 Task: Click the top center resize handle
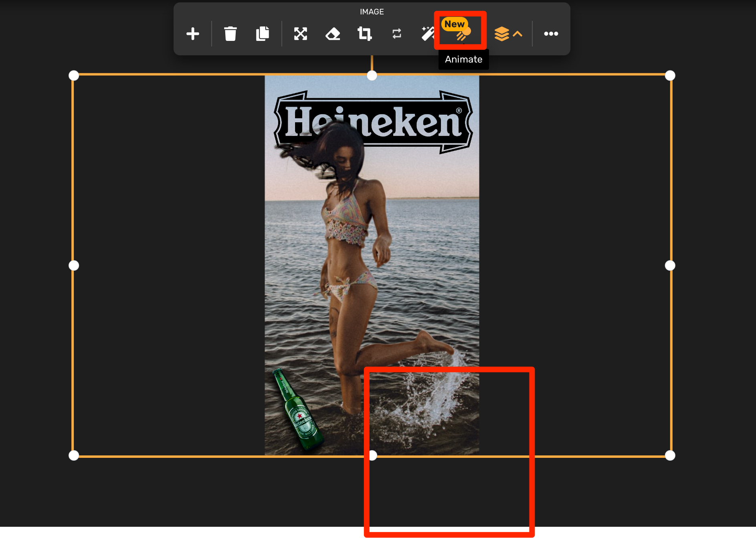coord(372,75)
